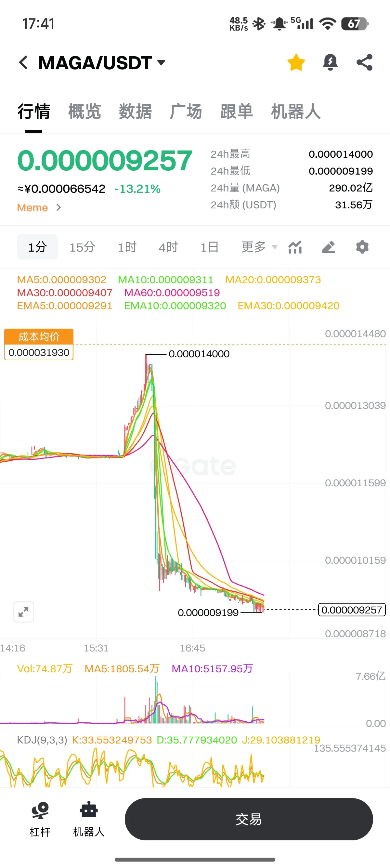
Task: Tap the chart high label 0.000014000
Action: (199, 354)
